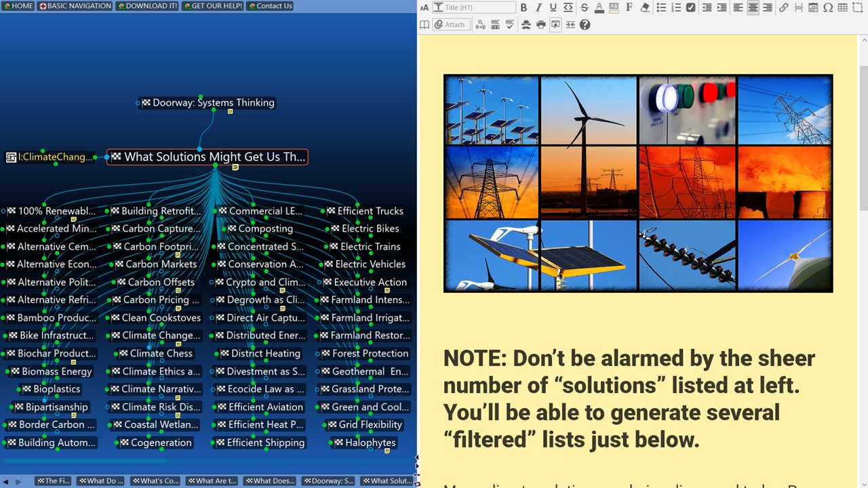Insert a numbered list
This screenshot has width=868, height=488.
pyautogui.click(x=676, y=8)
